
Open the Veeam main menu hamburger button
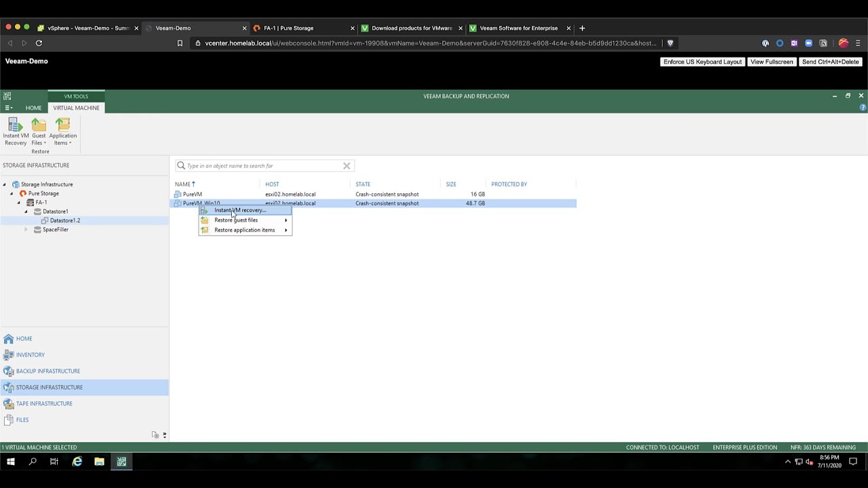point(8,108)
